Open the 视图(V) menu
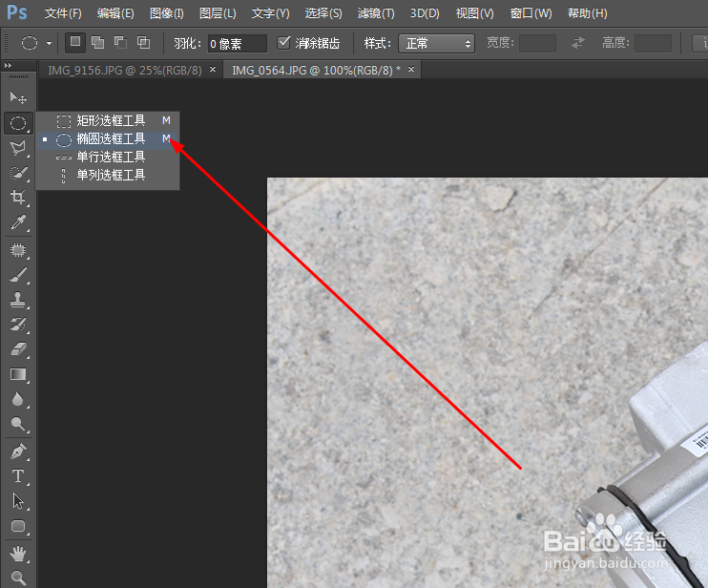This screenshot has height=588, width=708. click(x=474, y=13)
